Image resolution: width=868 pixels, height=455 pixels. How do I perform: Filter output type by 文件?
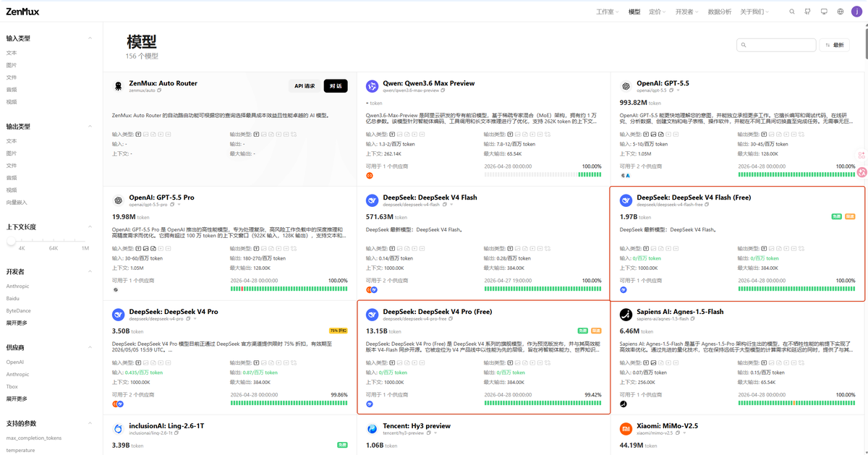(12, 166)
